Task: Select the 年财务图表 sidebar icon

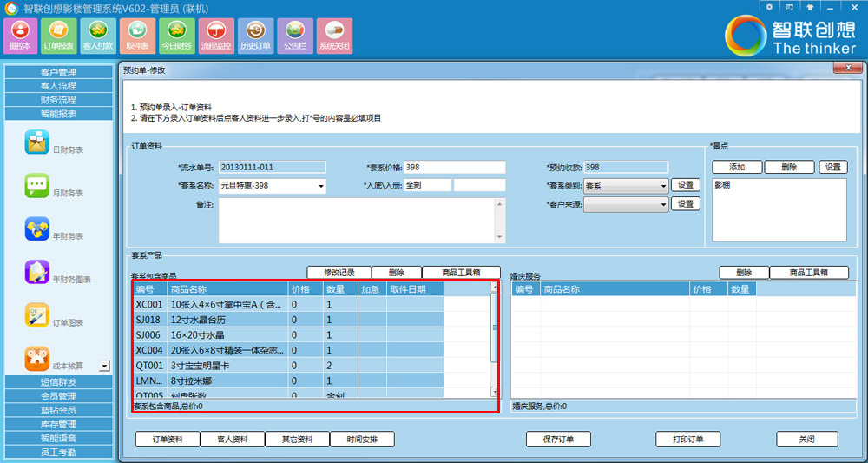Action: click(x=37, y=273)
